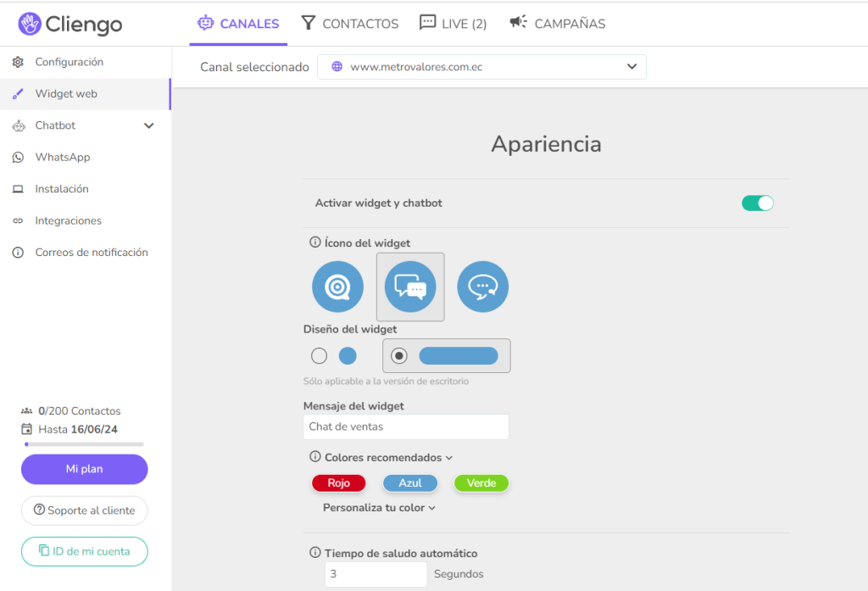Open the CAMPAÑAS tab
The width and height of the screenshot is (868, 591).
coord(558,24)
